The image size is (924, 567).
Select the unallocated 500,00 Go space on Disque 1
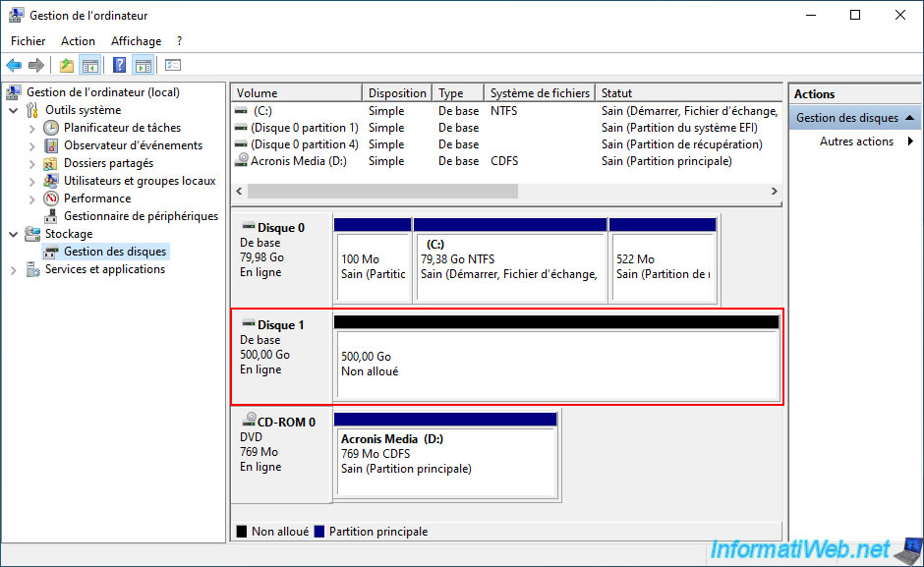pyautogui.click(x=556, y=365)
